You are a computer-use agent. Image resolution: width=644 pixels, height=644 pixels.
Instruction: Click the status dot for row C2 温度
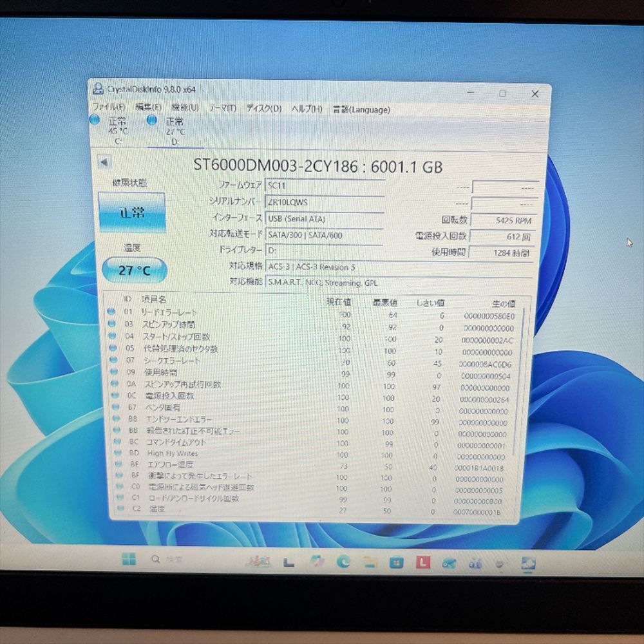click(x=121, y=508)
